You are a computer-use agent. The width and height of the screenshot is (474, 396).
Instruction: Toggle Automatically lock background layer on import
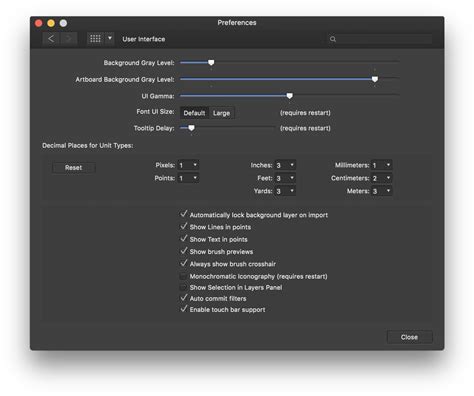tap(183, 214)
